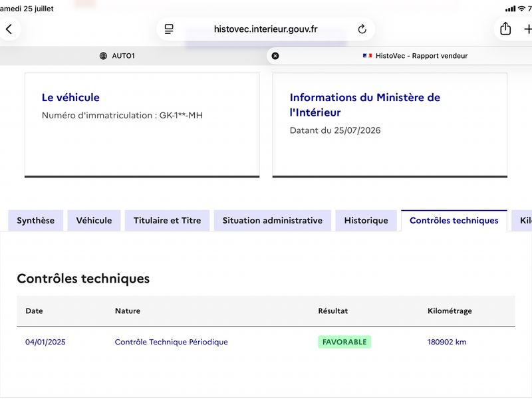532x399 pixels.
Task: Open the Véhicule tab
Action: pyautogui.click(x=94, y=221)
